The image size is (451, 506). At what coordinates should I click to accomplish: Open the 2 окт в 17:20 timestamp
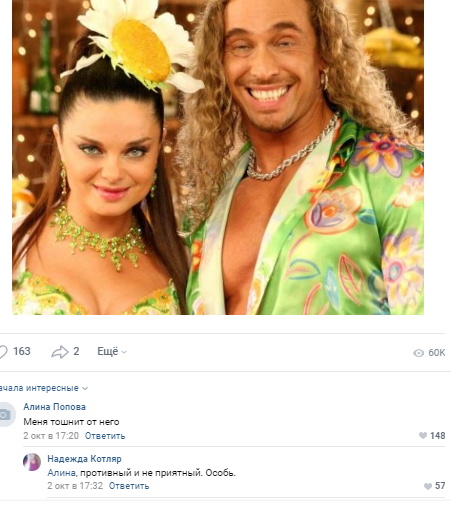tap(51, 436)
